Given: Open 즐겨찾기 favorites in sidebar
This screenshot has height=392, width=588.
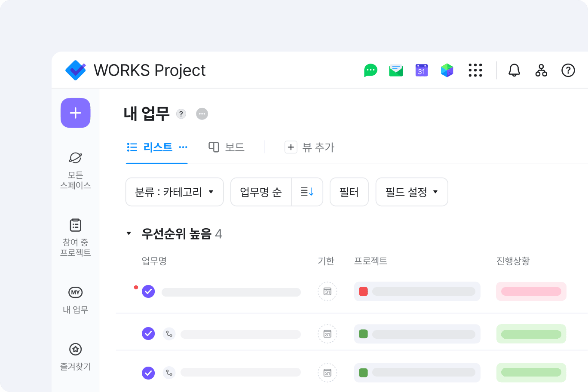Looking at the screenshot, I should coord(76,357).
